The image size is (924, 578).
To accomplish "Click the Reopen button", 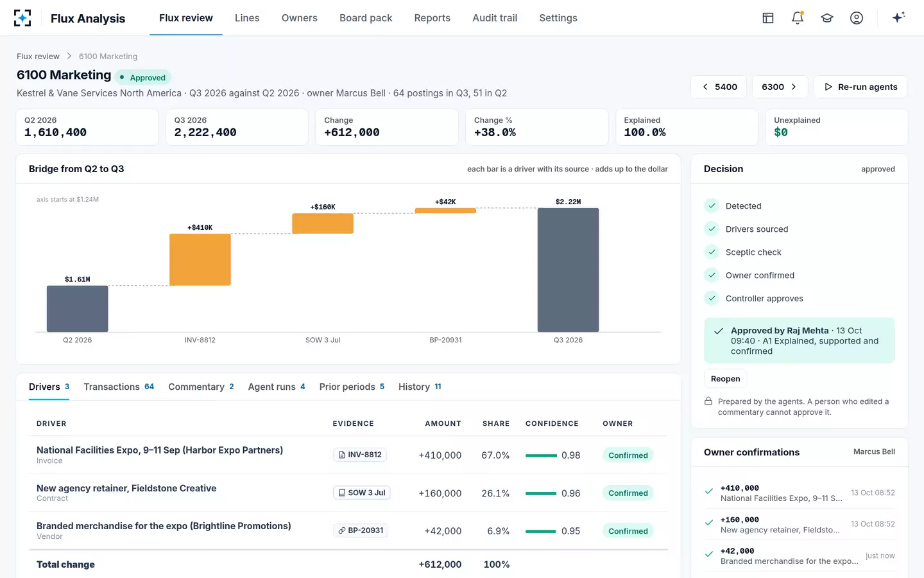I will click(x=726, y=379).
